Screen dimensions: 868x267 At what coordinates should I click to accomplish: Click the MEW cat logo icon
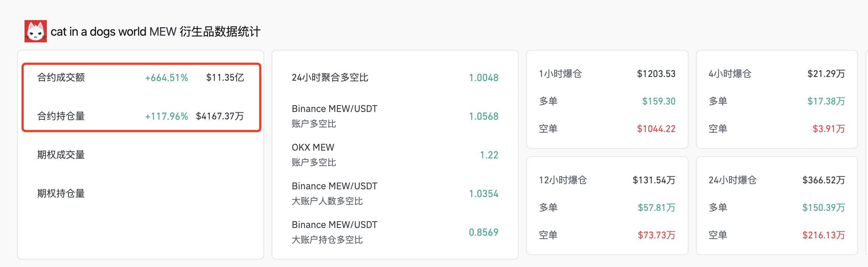tap(36, 31)
